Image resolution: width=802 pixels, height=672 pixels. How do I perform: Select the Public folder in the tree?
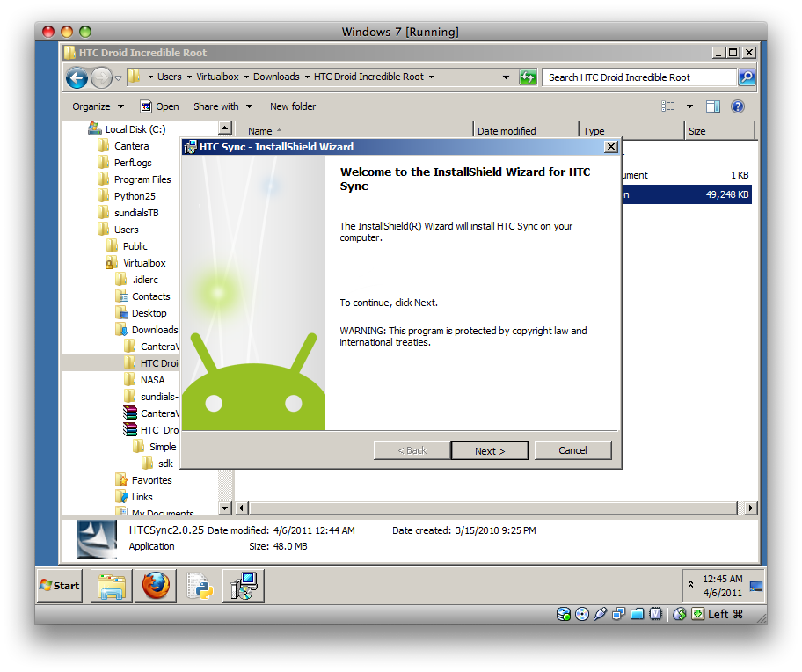coord(127,246)
